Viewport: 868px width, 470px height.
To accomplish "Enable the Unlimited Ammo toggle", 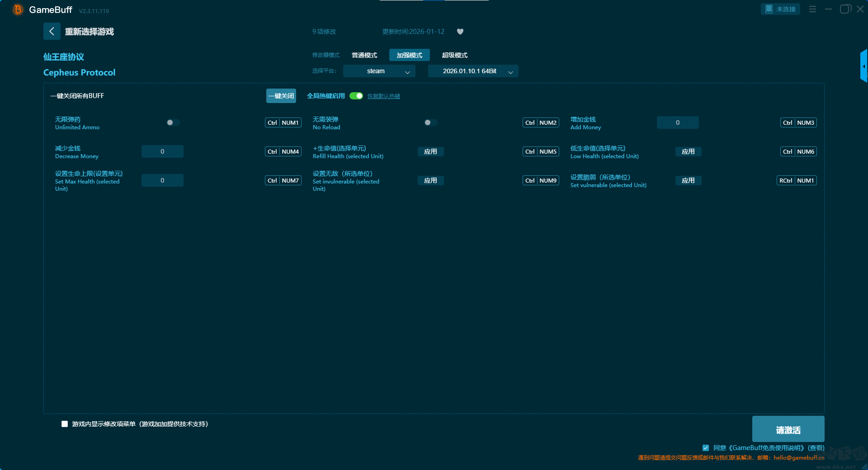I will (173, 122).
